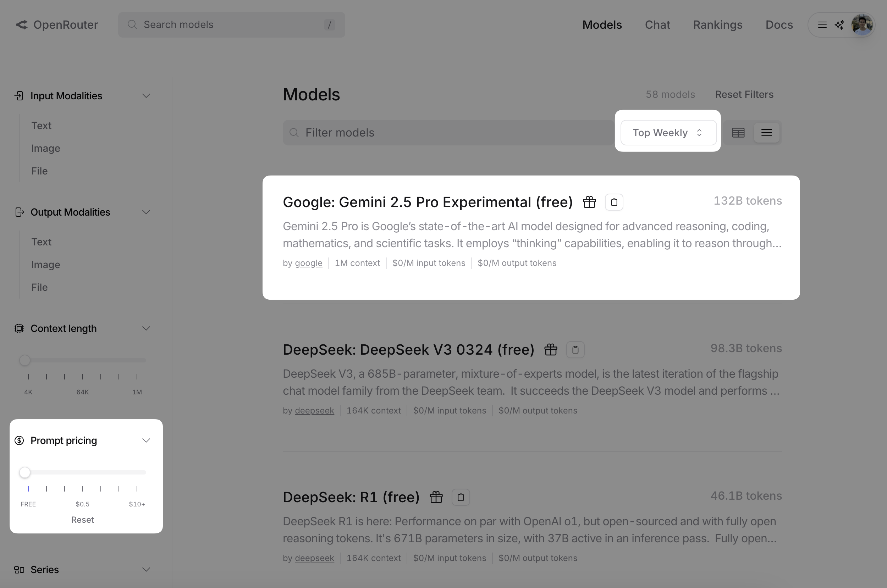Toggle the Text input modality filter

pyautogui.click(x=41, y=126)
